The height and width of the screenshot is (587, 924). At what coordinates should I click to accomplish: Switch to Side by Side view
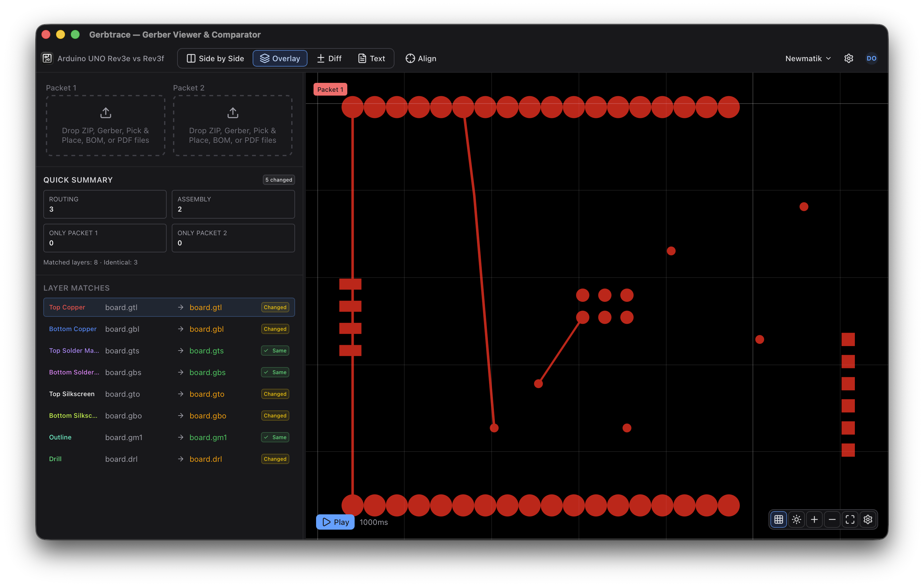215,58
